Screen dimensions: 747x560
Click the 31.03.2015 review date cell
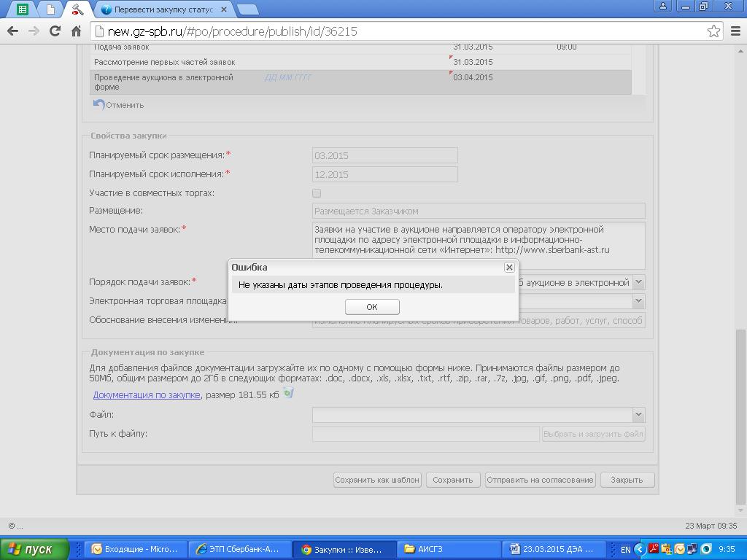(x=473, y=63)
